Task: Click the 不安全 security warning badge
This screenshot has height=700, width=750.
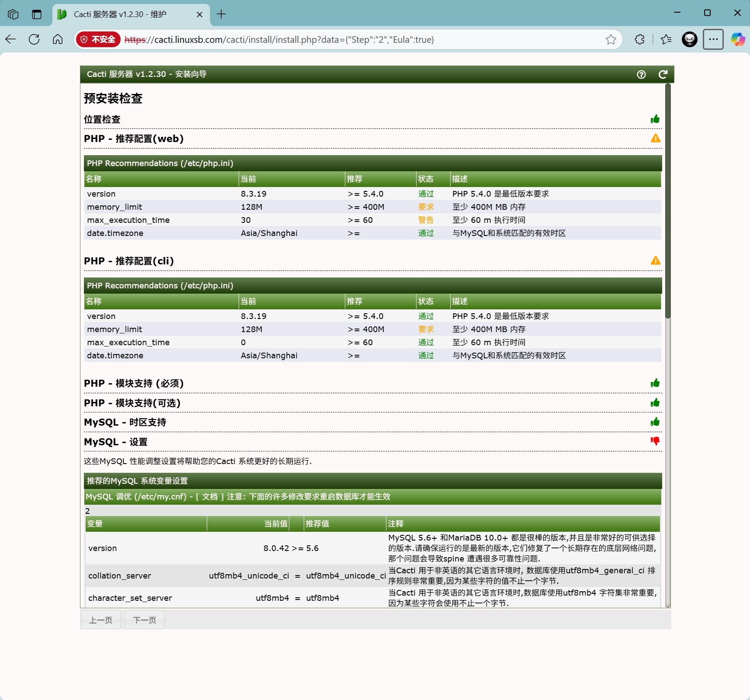Action: 98,39
